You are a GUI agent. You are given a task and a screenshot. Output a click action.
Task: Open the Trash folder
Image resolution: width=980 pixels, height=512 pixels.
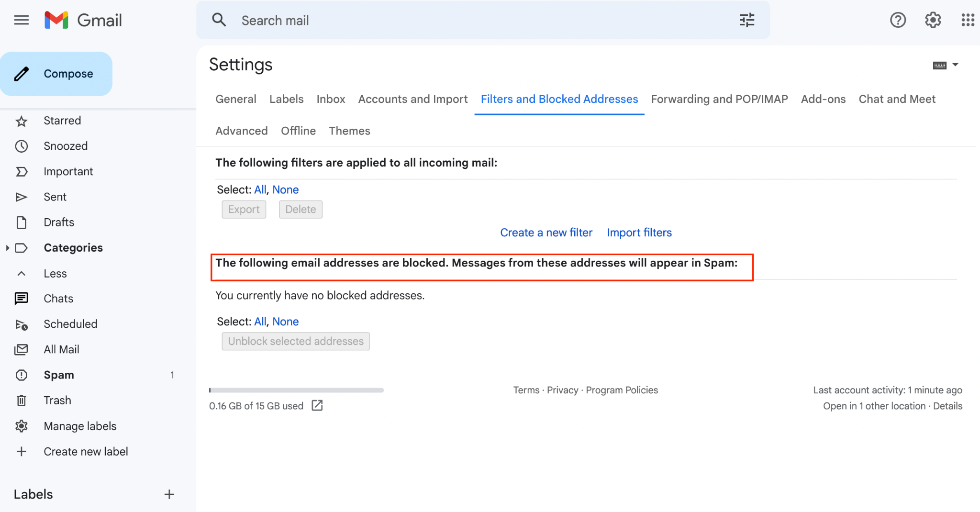tap(57, 400)
